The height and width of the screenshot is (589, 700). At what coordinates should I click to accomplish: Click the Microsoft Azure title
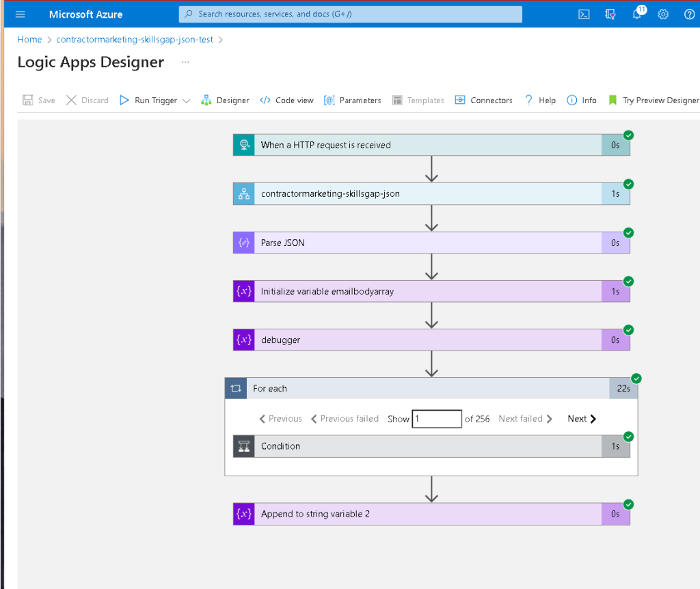[x=85, y=14]
